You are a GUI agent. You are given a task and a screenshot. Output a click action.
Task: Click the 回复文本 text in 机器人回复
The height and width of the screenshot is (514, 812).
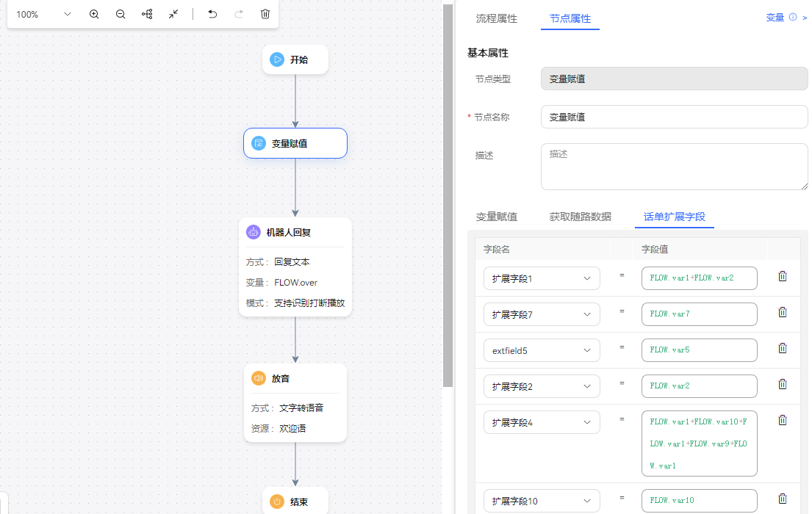click(x=292, y=262)
